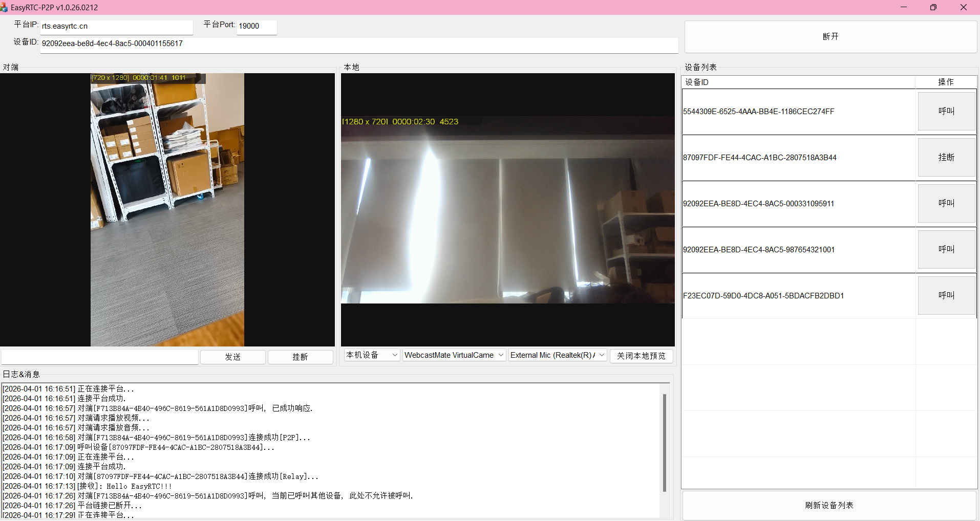Image resolution: width=980 pixels, height=521 pixels.
Task: Open the 本机设备 dropdown
Action: click(371, 355)
